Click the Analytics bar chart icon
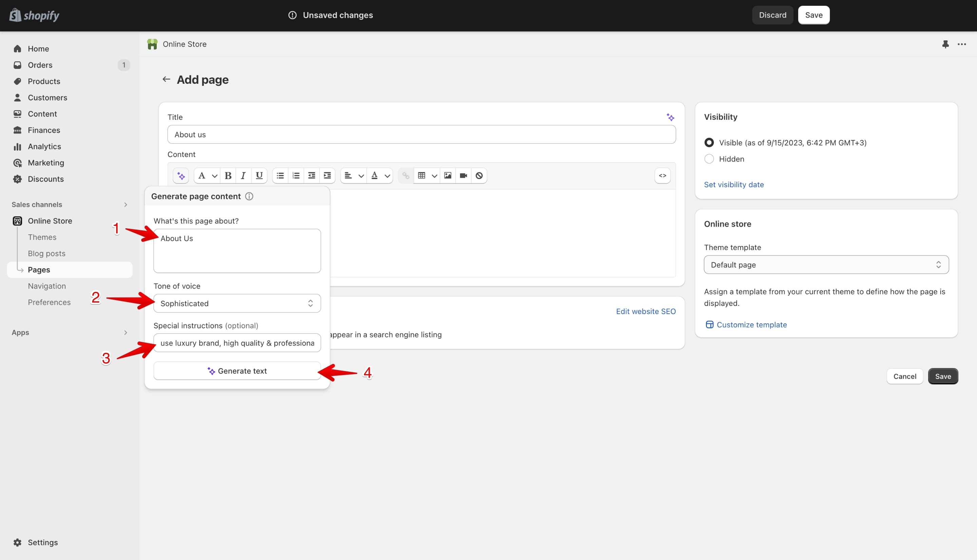This screenshot has height=560, width=977. [x=17, y=147]
